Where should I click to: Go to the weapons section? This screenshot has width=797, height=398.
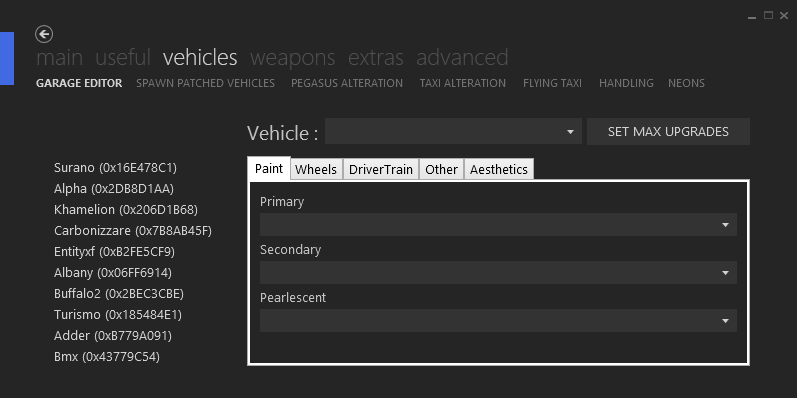coord(293,57)
